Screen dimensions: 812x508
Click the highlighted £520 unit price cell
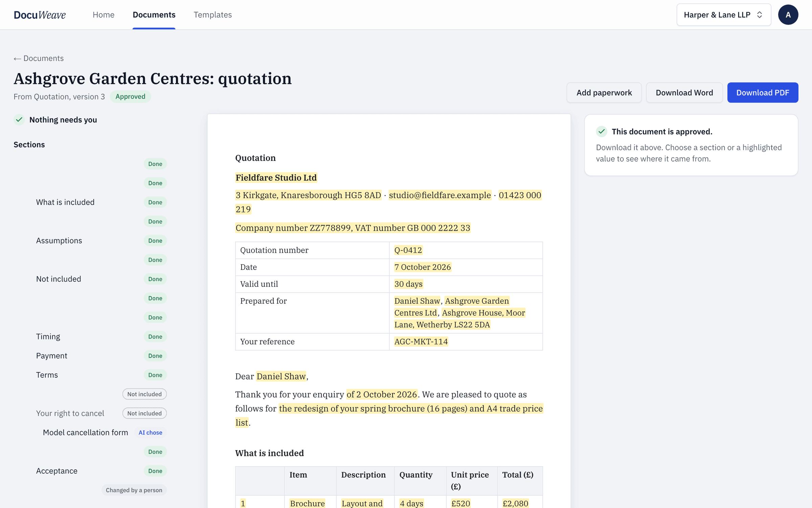coord(461,503)
